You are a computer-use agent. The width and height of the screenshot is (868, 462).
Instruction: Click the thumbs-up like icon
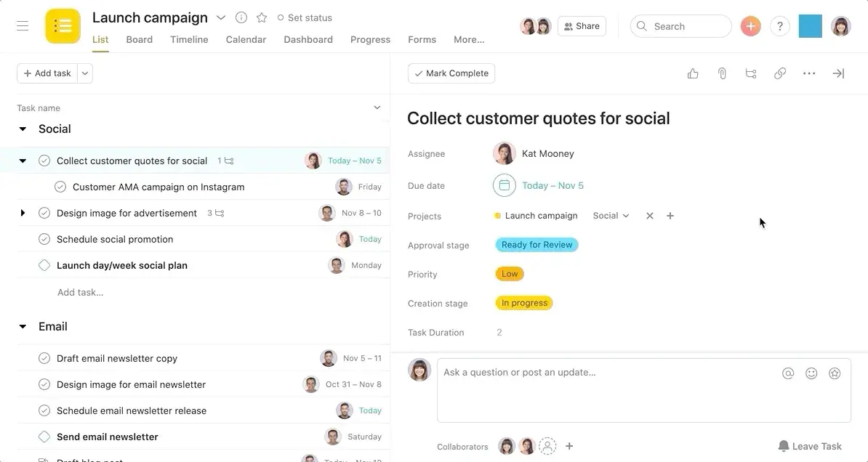click(693, 73)
